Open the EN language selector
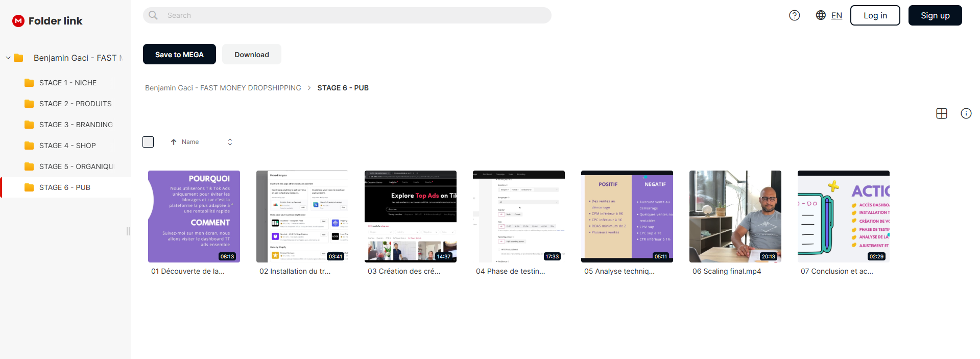This screenshot has height=359, width=980. tap(836, 15)
